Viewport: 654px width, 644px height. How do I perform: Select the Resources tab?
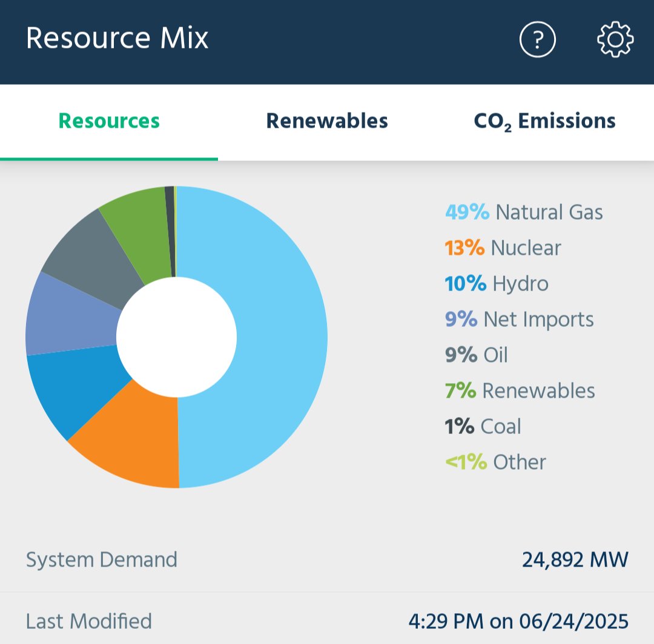coord(108,120)
